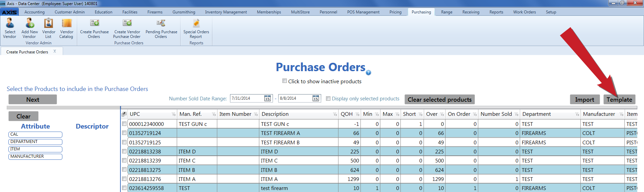Open the Vendor Catalog
This screenshot has width=644, height=192.
pyautogui.click(x=66, y=28)
